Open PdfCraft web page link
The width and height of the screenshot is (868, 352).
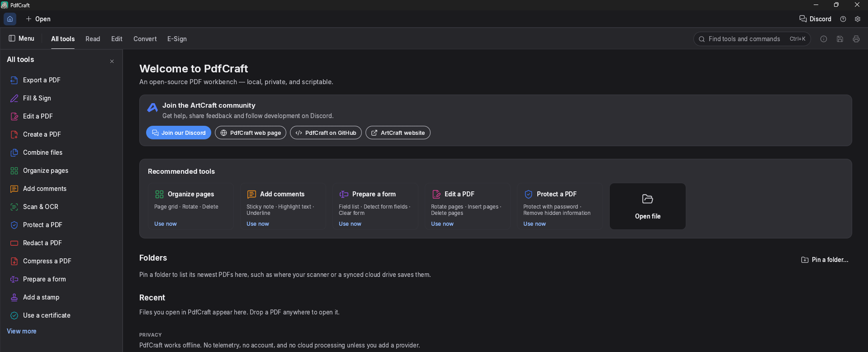tap(251, 133)
